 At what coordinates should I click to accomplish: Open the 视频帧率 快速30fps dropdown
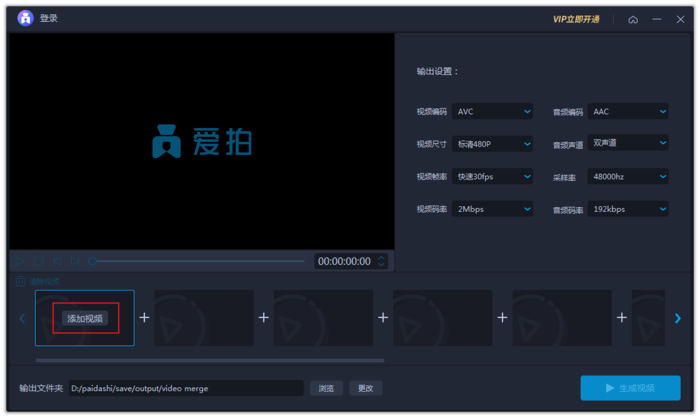point(492,176)
